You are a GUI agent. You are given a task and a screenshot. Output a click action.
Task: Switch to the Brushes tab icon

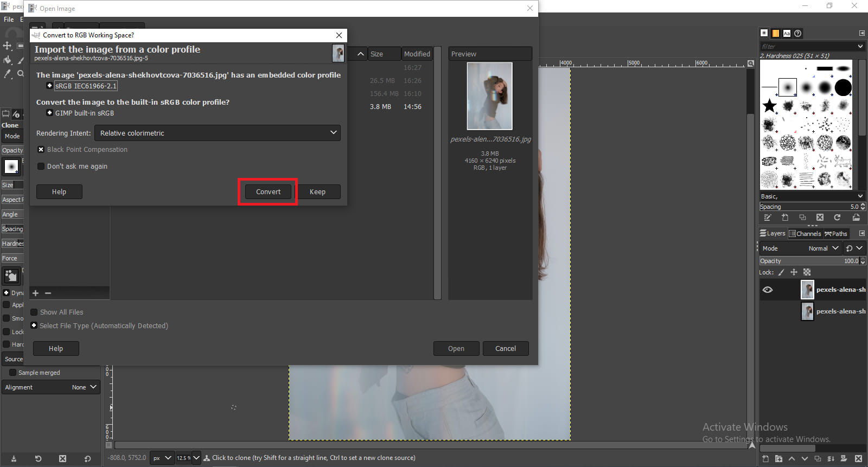(x=764, y=33)
